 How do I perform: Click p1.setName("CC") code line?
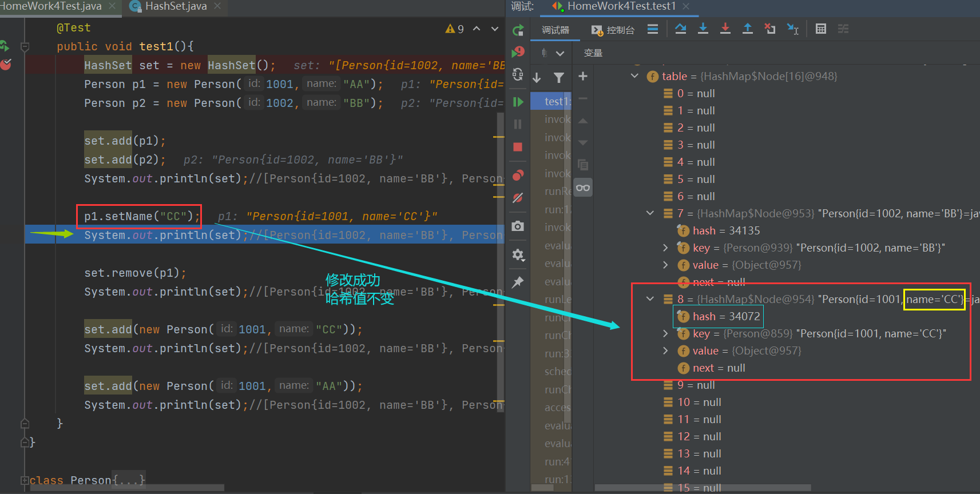[x=142, y=216]
